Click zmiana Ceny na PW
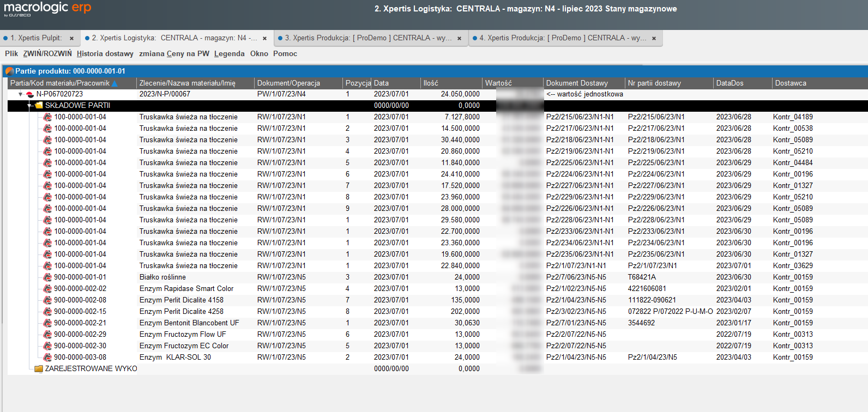Image resolution: width=868 pixels, height=412 pixels. pyautogui.click(x=174, y=53)
